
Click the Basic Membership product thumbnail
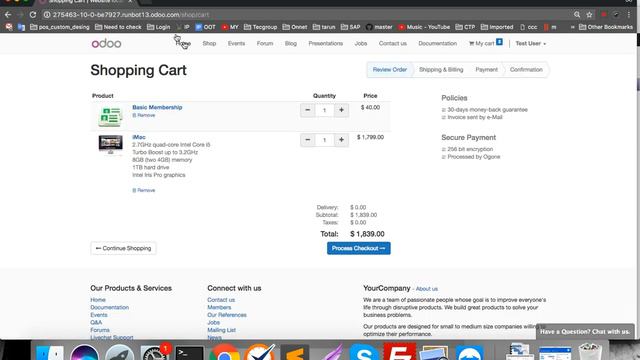(110, 116)
